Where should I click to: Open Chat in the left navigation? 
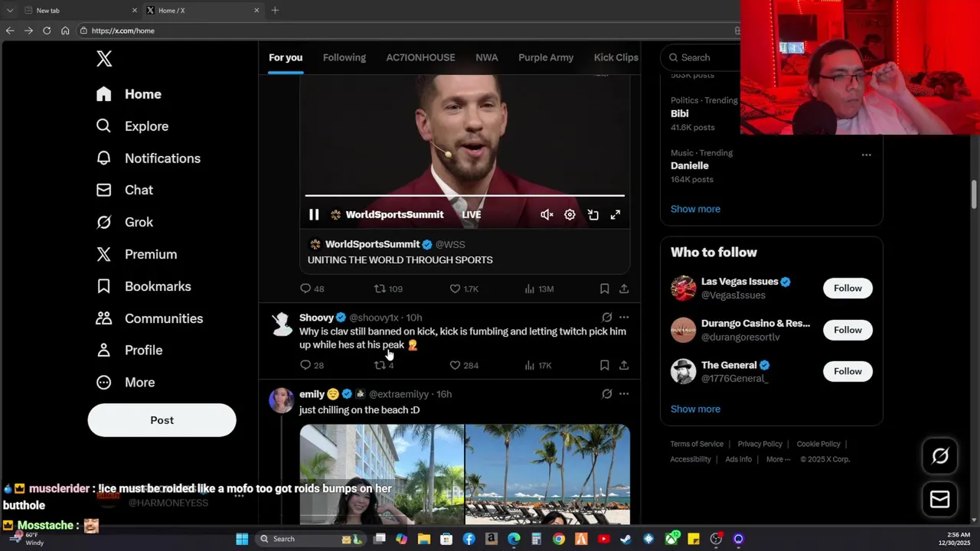click(125, 190)
